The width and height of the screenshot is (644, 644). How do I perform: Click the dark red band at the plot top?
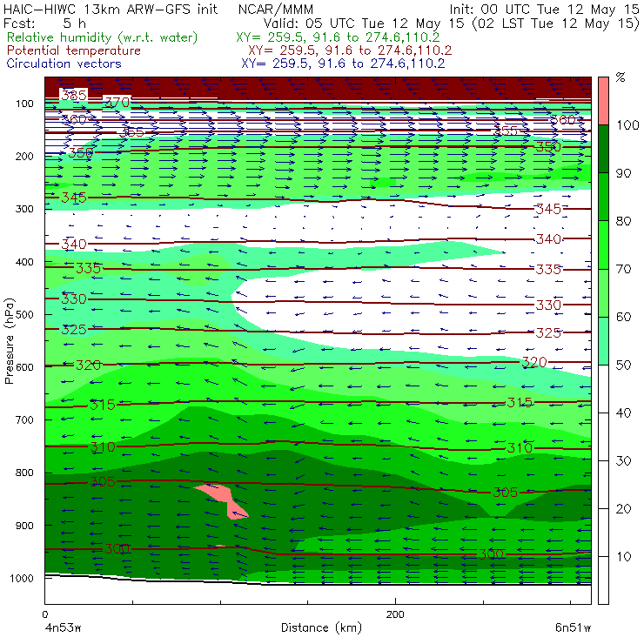click(318, 88)
